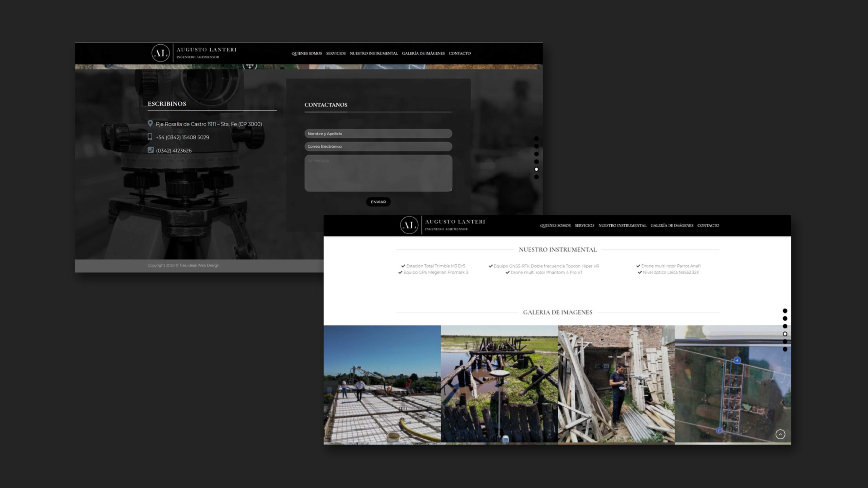Submit the form with the Enviar button
This screenshot has height=488, width=868.
tap(378, 202)
